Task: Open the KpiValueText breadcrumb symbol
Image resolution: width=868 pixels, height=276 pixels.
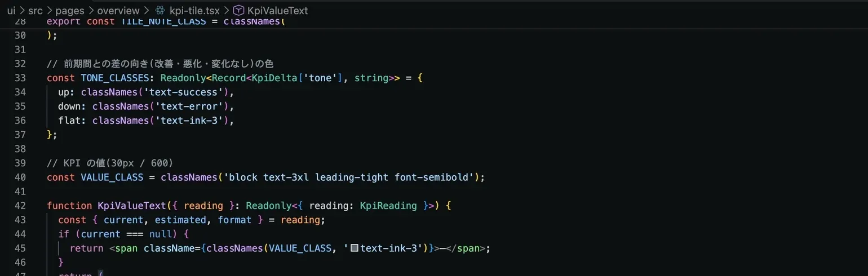Action: pos(277,10)
